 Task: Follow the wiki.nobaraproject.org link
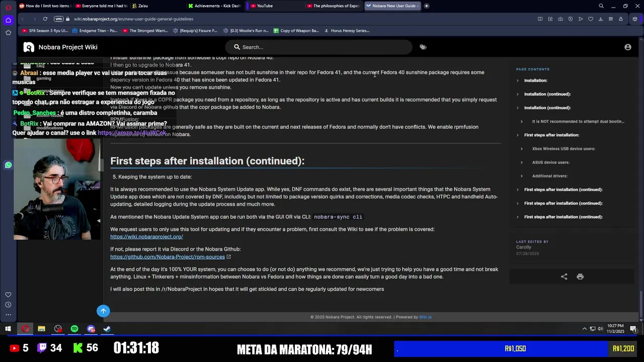coord(146,237)
